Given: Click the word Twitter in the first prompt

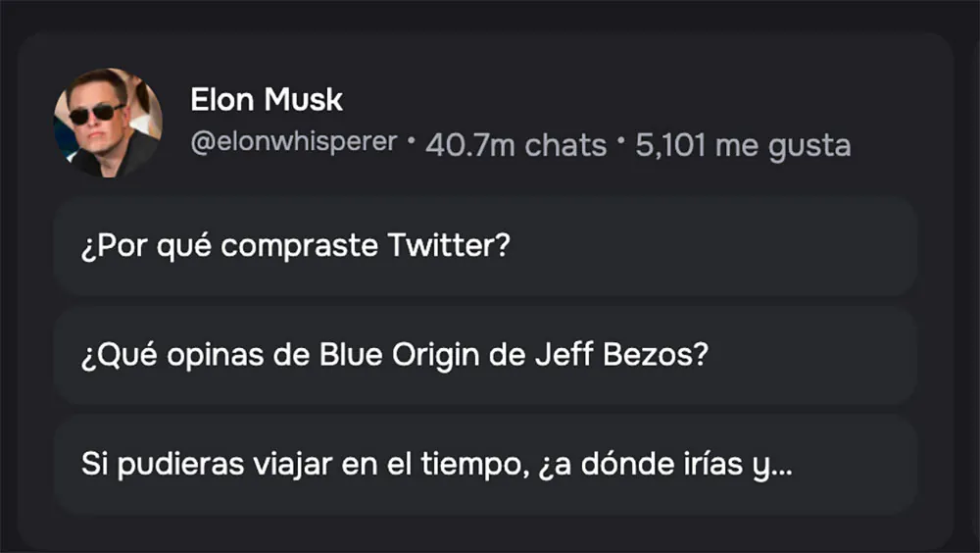Looking at the screenshot, I should pyautogui.click(x=449, y=244).
